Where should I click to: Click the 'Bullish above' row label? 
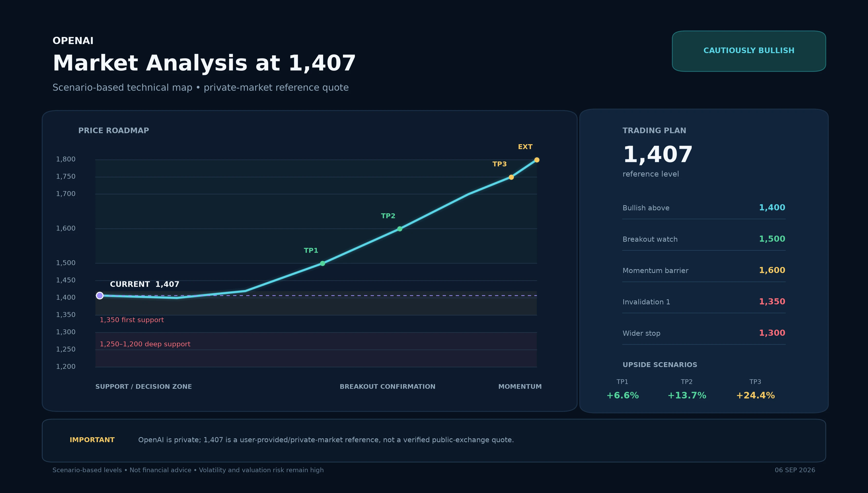[x=646, y=208]
